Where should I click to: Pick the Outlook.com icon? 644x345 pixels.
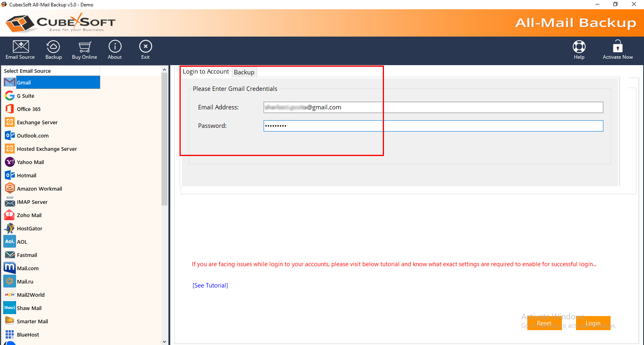10,136
